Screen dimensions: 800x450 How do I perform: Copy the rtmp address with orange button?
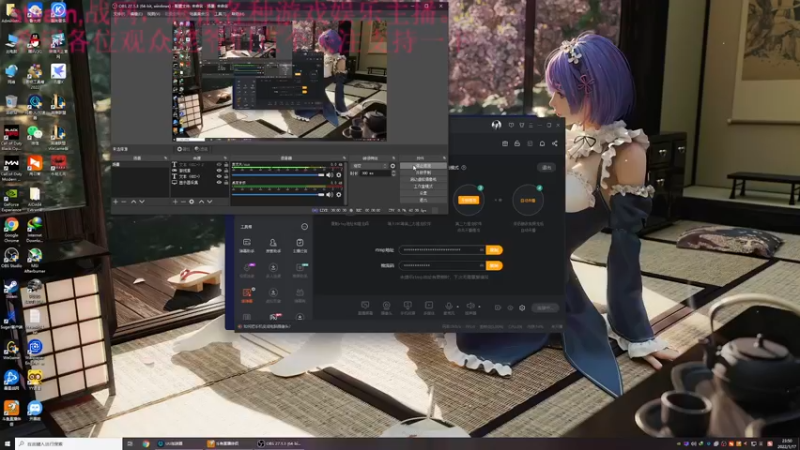(494, 249)
